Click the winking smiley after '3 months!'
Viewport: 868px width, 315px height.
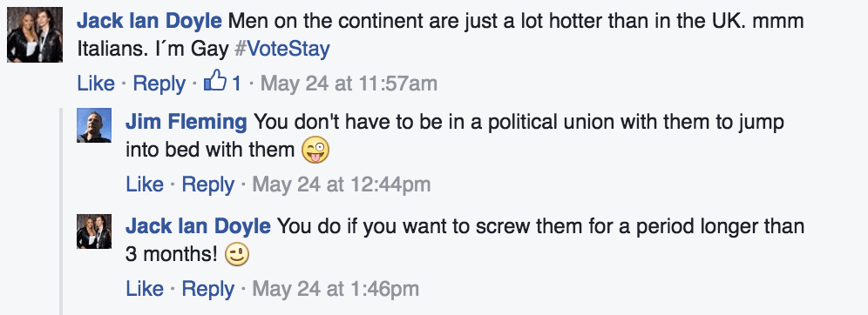pos(237,255)
